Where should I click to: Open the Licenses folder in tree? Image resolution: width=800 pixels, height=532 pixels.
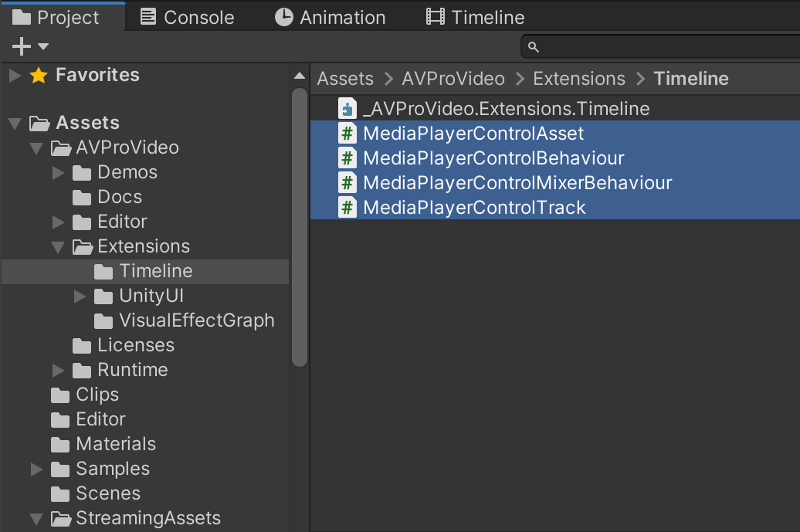click(136, 346)
